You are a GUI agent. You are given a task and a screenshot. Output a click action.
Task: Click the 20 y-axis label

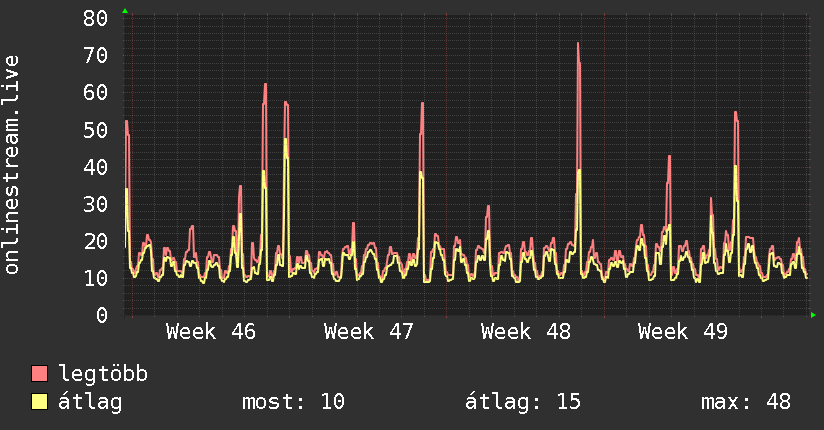click(x=95, y=242)
